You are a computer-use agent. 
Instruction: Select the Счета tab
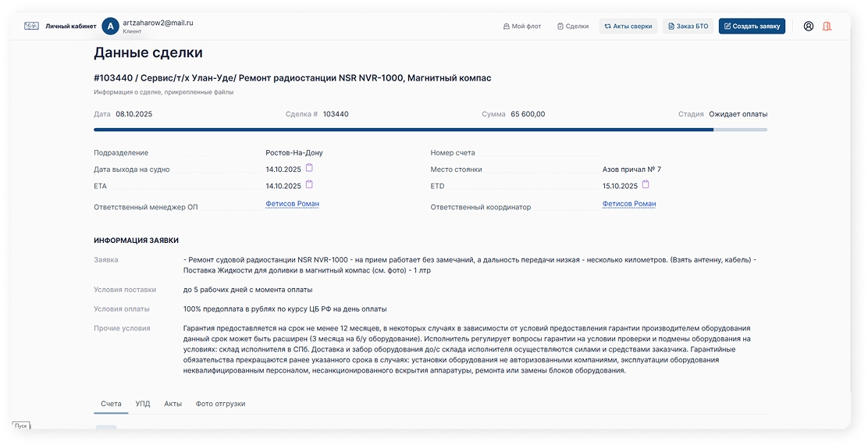point(111,404)
